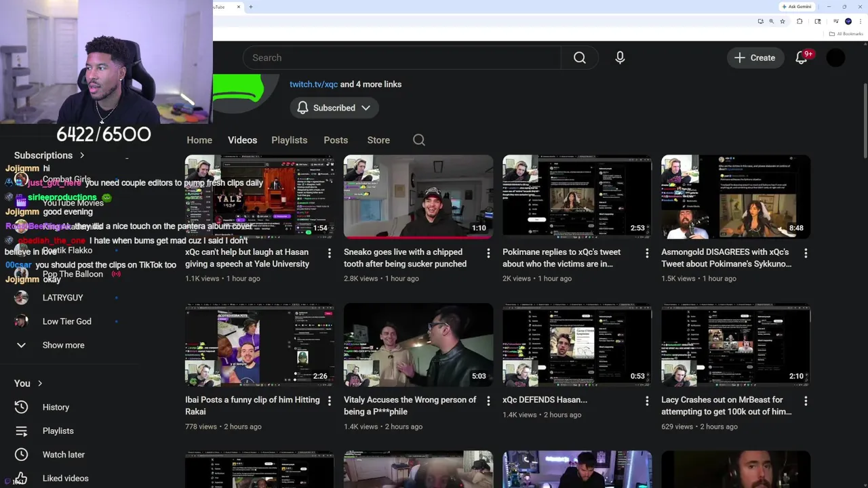Open title 'Vitaly Accuses the Wrong person'
The height and width of the screenshot is (488, 868).
pos(410,405)
